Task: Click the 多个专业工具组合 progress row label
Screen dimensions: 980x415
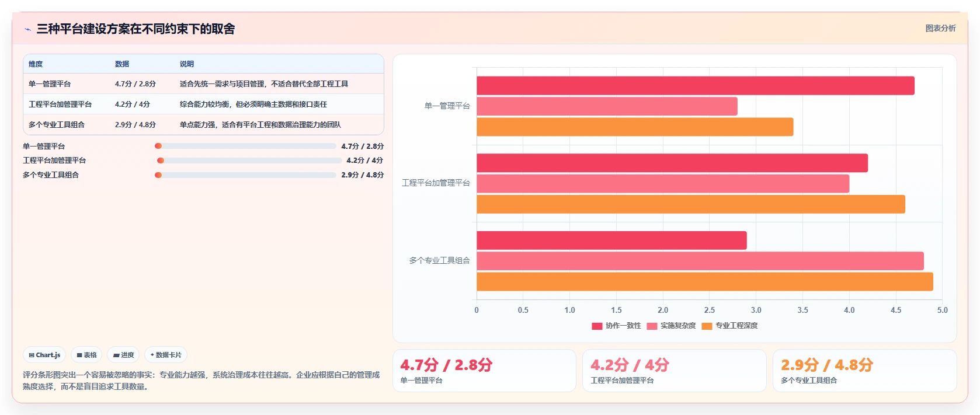Action: click(51, 175)
